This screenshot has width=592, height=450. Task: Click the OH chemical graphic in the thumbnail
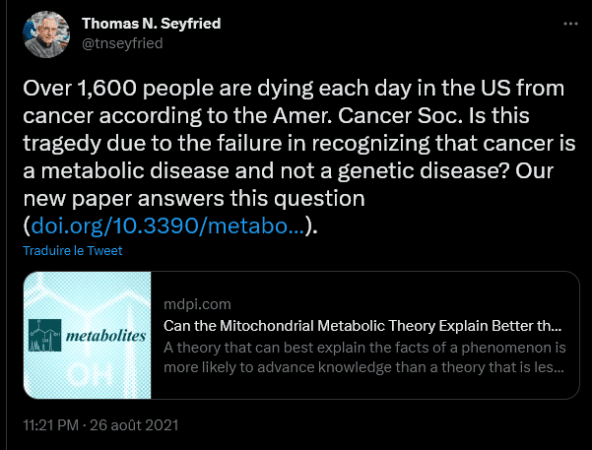coord(91,375)
